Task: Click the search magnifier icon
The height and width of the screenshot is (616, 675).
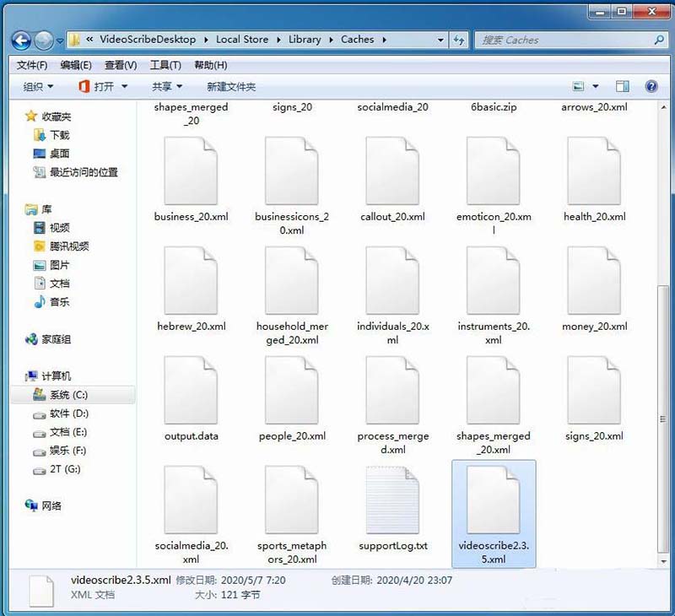Action: click(659, 40)
